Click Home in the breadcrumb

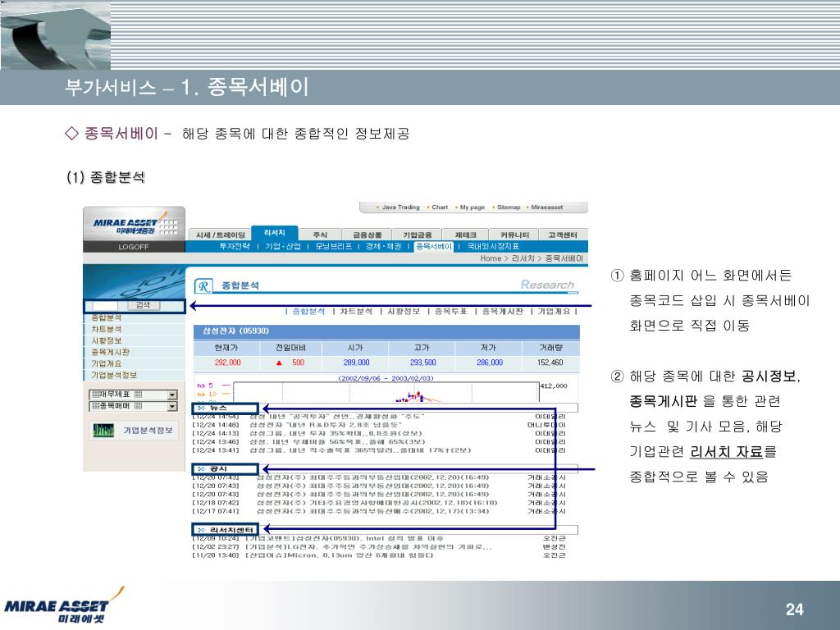coord(491,258)
